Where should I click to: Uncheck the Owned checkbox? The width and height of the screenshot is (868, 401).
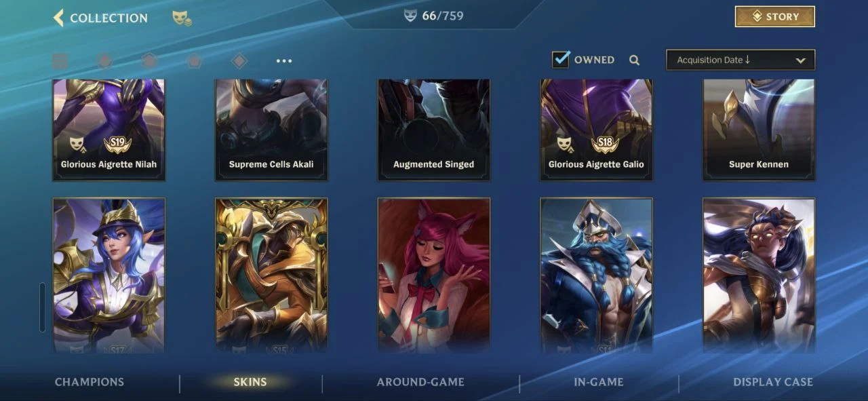point(561,59)
